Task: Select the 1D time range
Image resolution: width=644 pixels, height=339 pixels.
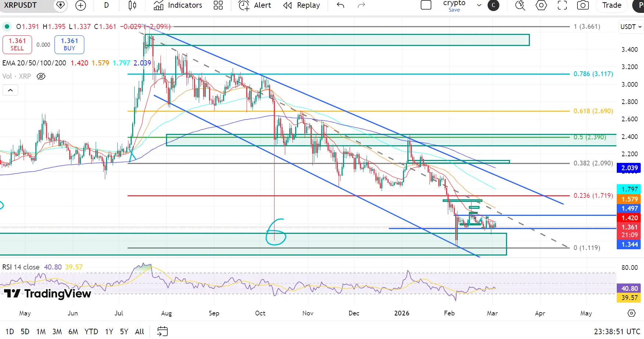Action: point(10,331)
